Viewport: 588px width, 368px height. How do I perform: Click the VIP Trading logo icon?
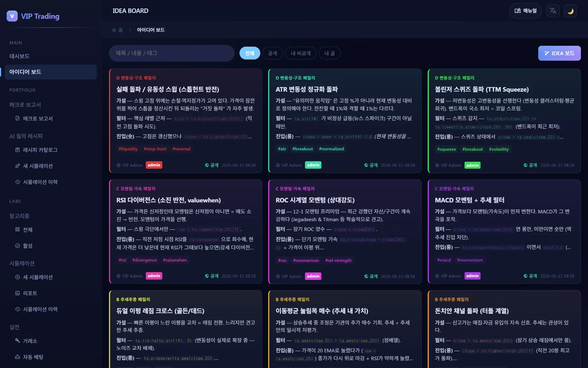tap(12, 16)
